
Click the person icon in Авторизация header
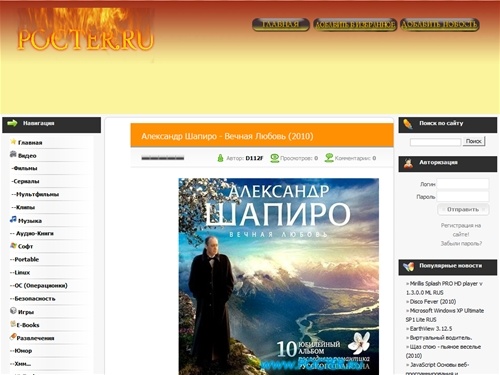[x=408, y=163]
